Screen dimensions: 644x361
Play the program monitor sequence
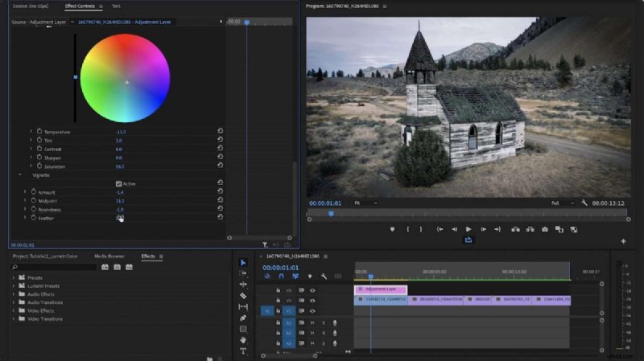[x=469, y=229]
